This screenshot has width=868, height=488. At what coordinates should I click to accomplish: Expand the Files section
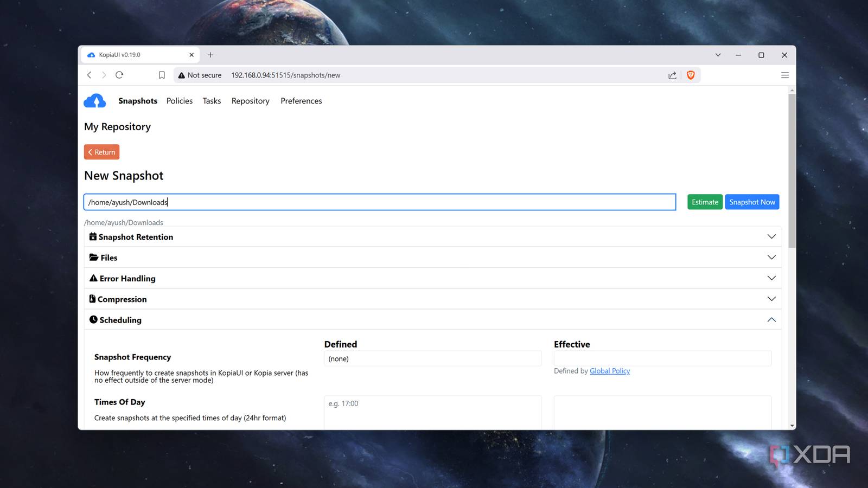(x=771, y=257)
